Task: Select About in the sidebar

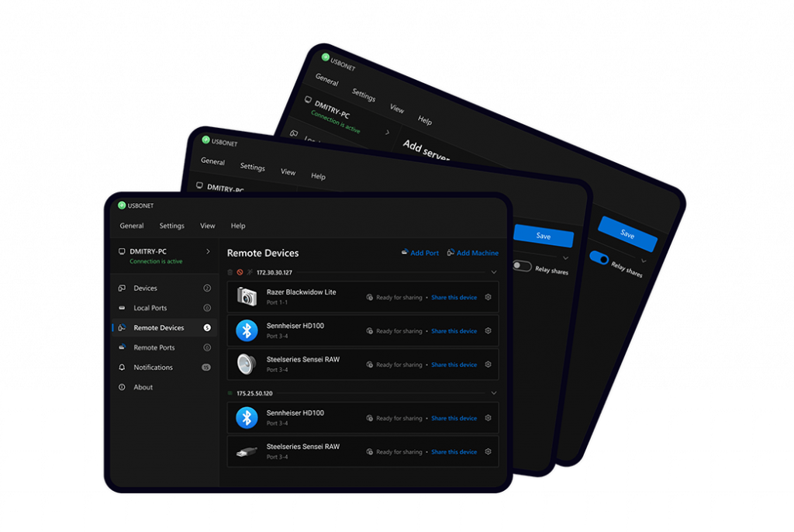Action: 164,387
